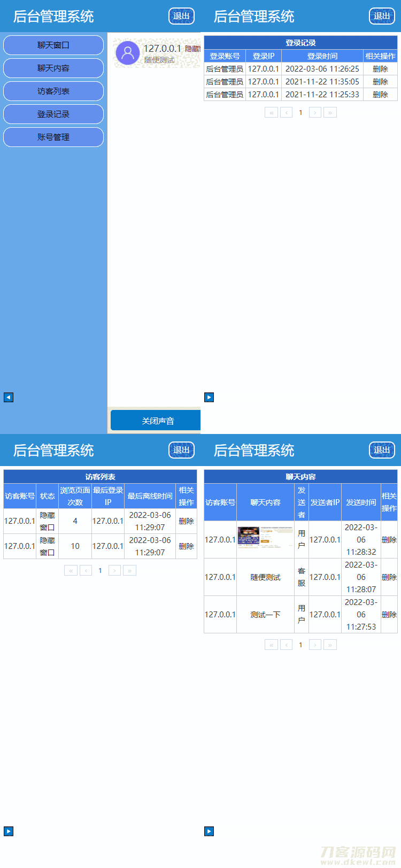Collapse the sidebar using the left arrow icon

click(9, 397)
